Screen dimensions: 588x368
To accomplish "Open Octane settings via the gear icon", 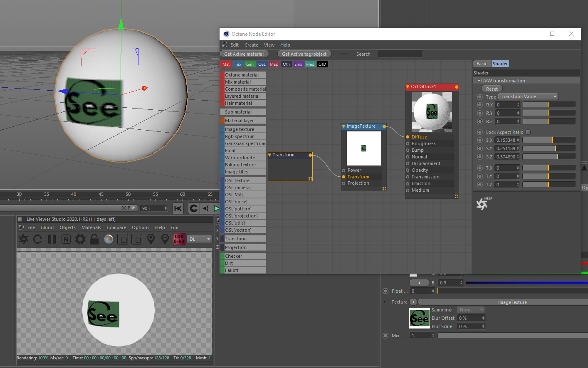I will tap(80, 239).
